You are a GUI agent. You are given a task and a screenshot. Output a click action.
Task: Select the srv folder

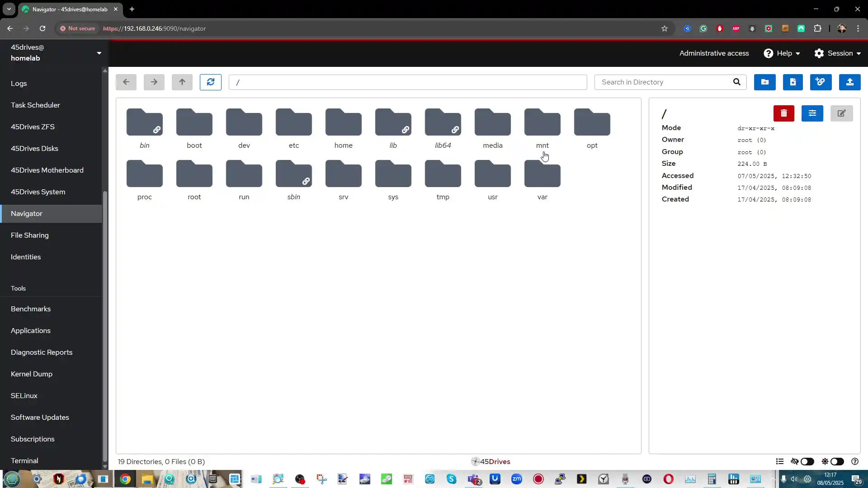pos(344,180)
